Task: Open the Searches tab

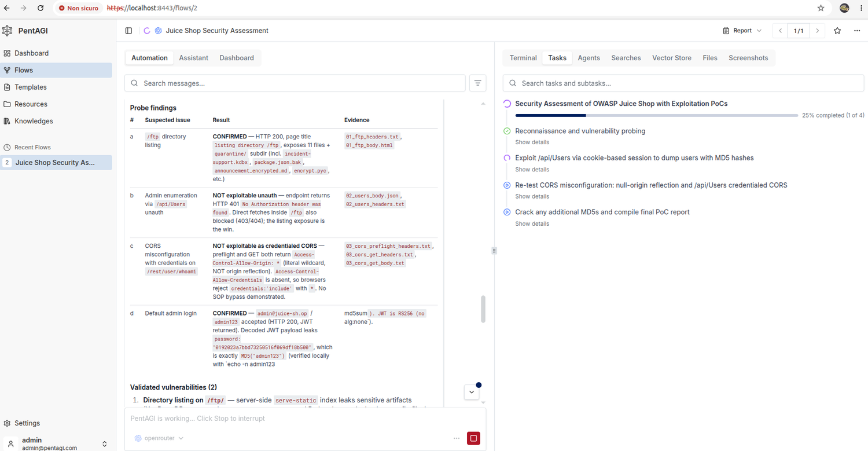Action: (626, 58)
